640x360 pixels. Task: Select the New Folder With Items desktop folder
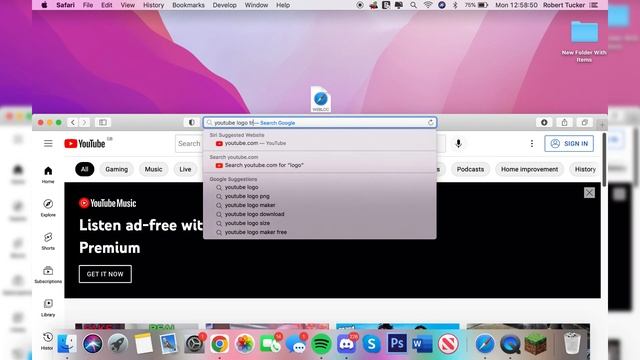pos(584,41)
